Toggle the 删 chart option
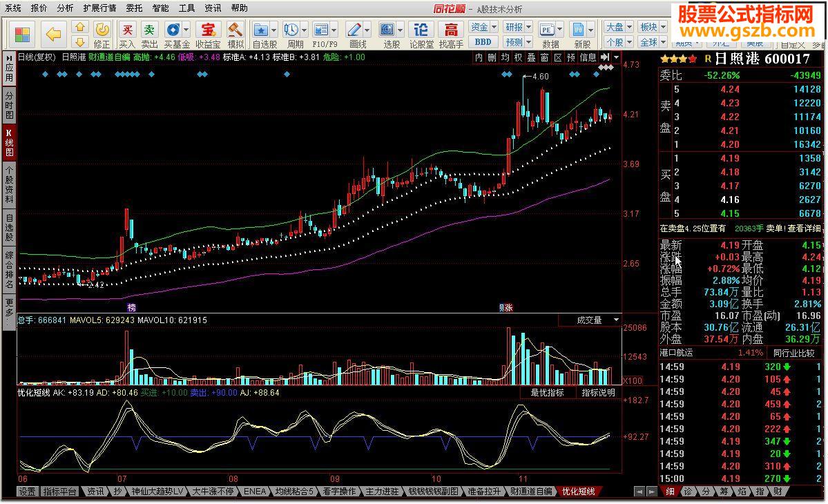The width and height of the screenshot is (828, 504). coord(492,57)
